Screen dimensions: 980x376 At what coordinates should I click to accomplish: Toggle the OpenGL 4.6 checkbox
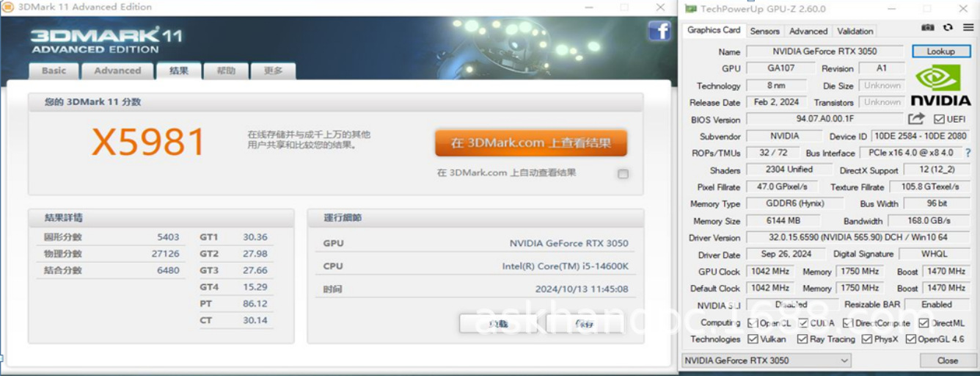(910, 339)
